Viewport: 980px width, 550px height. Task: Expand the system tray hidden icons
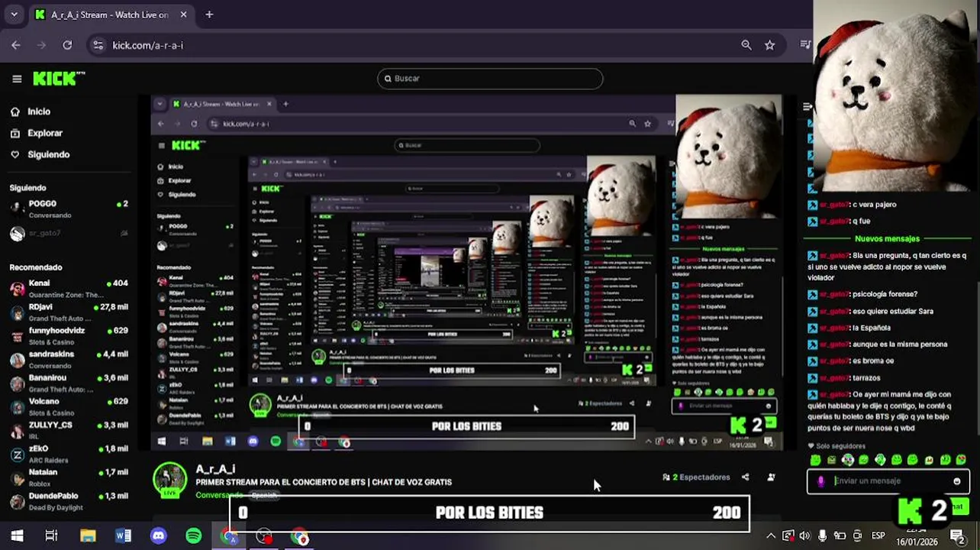coord(771,536)
